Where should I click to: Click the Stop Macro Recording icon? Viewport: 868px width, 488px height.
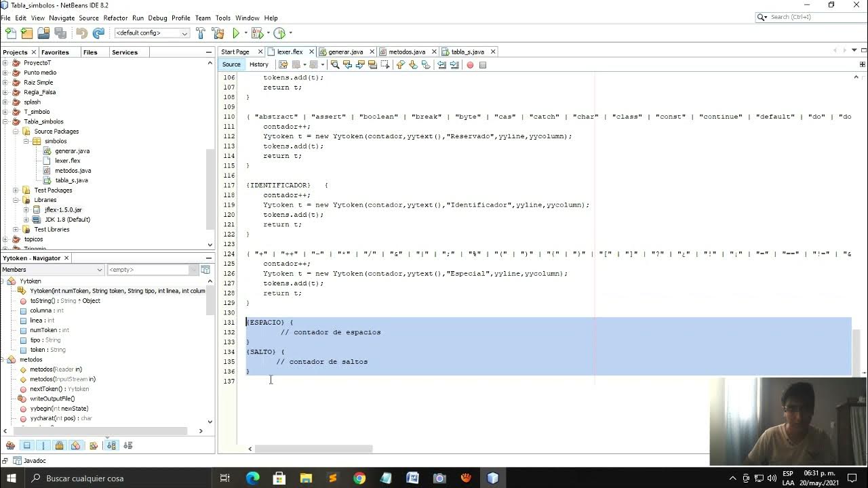point(483,65)
